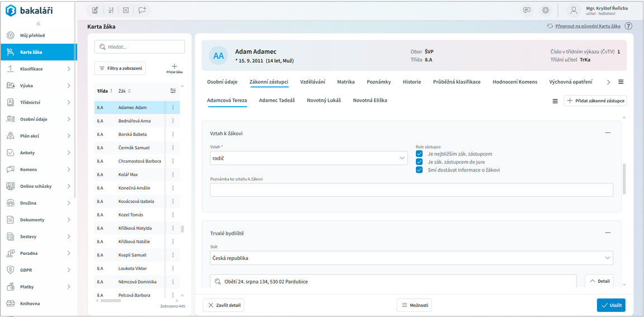Click the 'Poznámka ke vztahu k žákovi' field

(411, 190)
